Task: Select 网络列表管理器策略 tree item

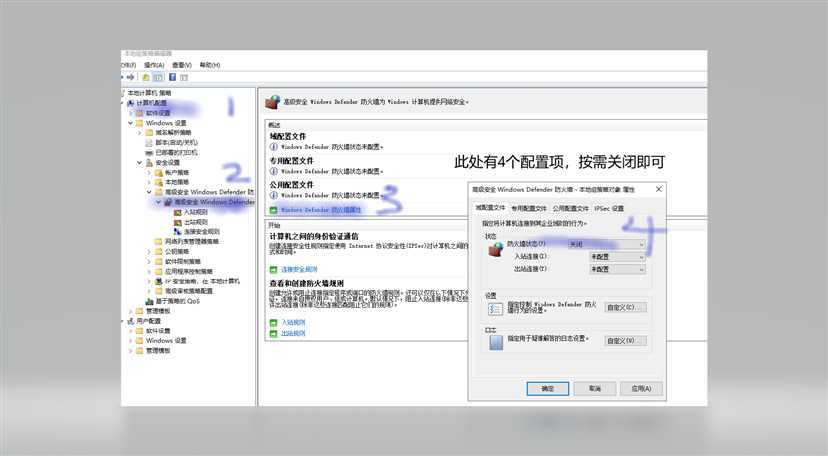Action: pyautogui.click(x=191, y=242)
